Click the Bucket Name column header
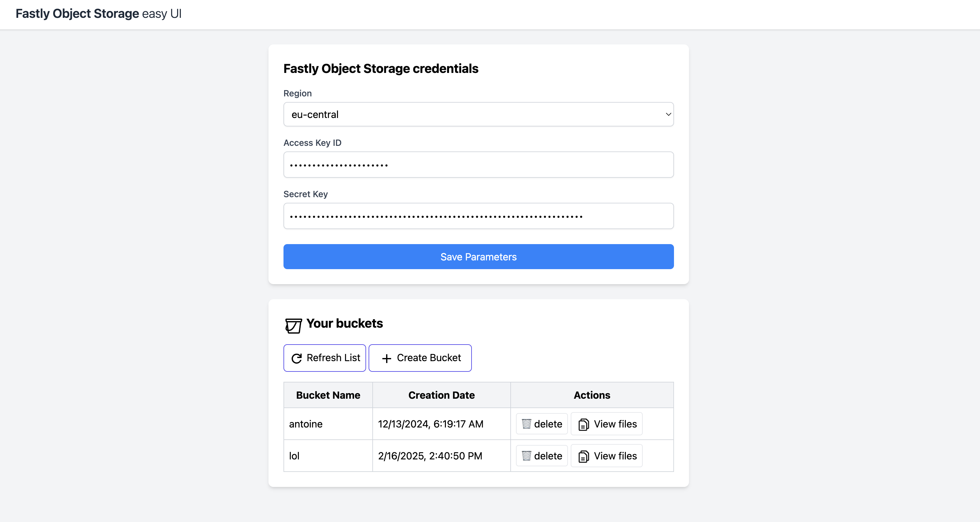Screen dimensions: 980x522 [328, 395]
